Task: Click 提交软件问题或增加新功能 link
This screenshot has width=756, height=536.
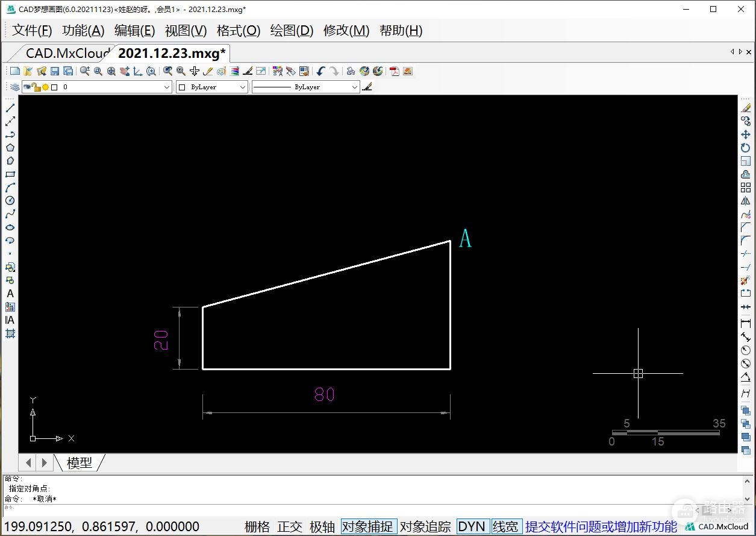Action: point(601,526)
